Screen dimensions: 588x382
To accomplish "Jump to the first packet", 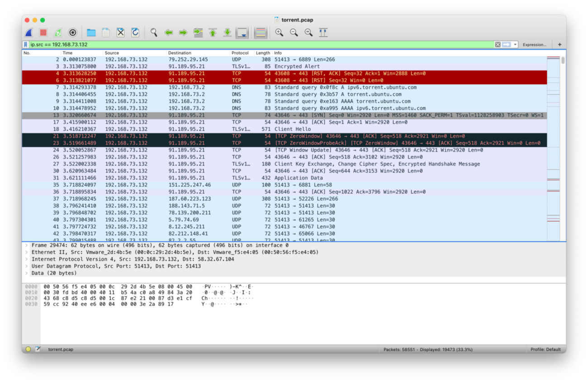I will (213, 33).
